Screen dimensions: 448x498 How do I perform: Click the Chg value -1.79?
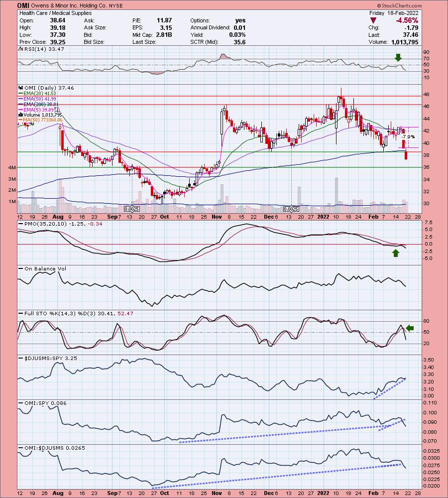[x=413, y=27]
